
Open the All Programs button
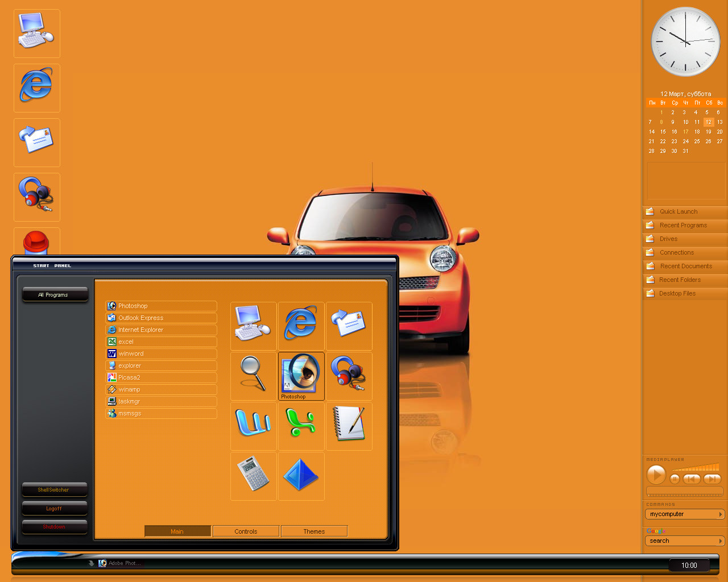[x=55, y=294]
